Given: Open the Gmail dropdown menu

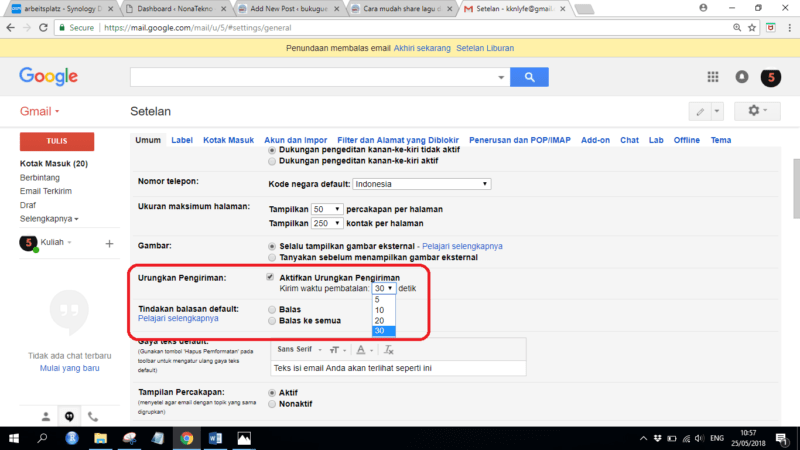Looking at the screenshot, I should click(x=39, y=111).
